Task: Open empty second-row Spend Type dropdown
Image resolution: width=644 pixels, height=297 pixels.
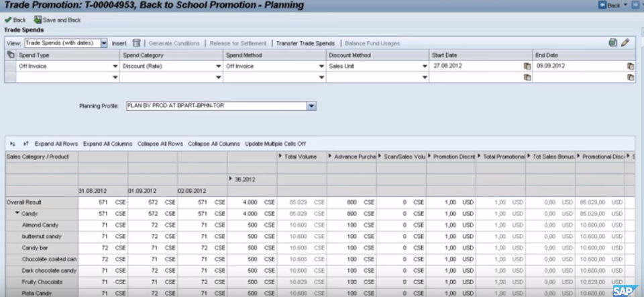Action: coord(115,77)
